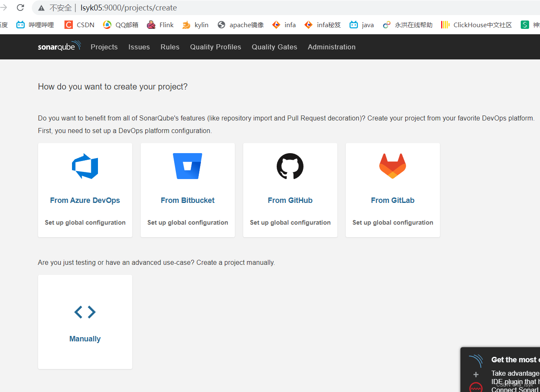Open the CSDN bookmark
Screen dimensions: 540x392
(x=80, y=25)
